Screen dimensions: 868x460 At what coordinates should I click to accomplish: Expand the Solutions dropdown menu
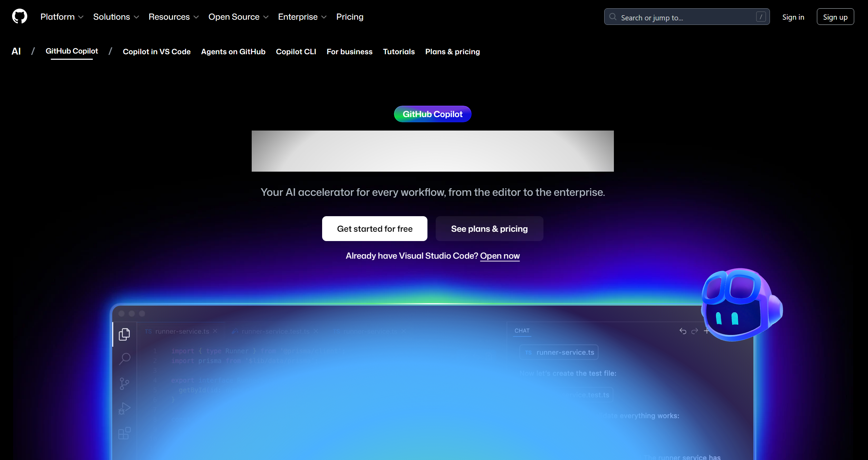click(x=116, y=17)
